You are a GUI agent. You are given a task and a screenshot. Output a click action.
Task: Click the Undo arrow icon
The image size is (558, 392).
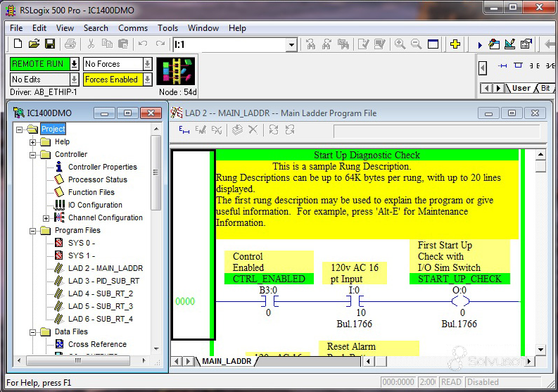pos(143,44)
